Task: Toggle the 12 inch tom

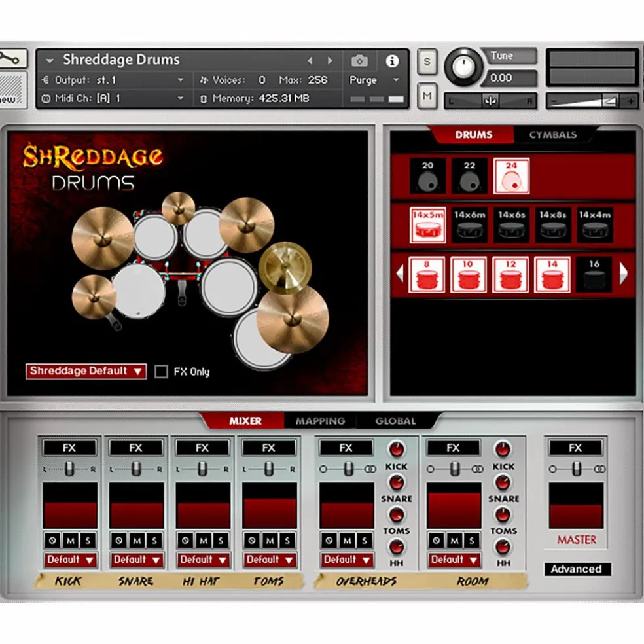Action: (510, 274)
